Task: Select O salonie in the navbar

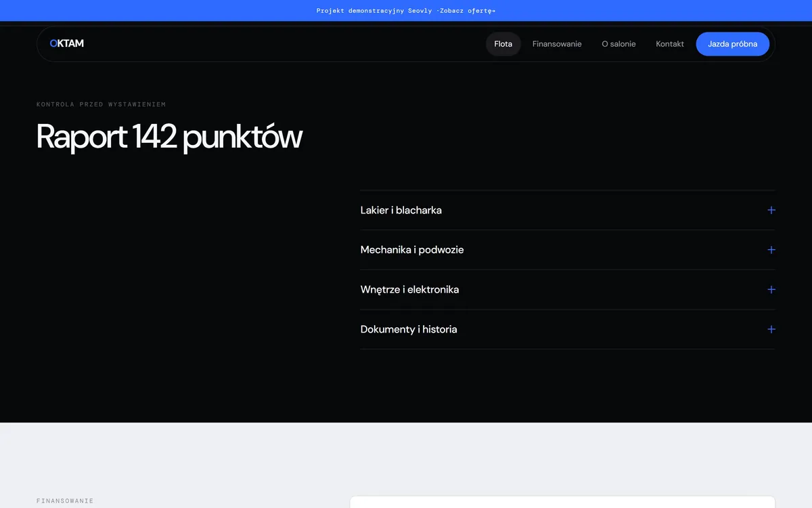Action: pyautogui.click(x=618, y=44)
